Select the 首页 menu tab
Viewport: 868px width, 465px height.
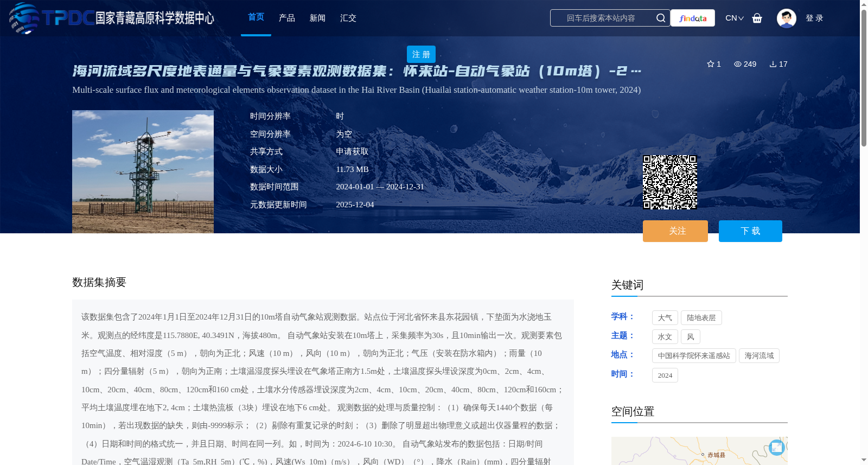point(256,17)
